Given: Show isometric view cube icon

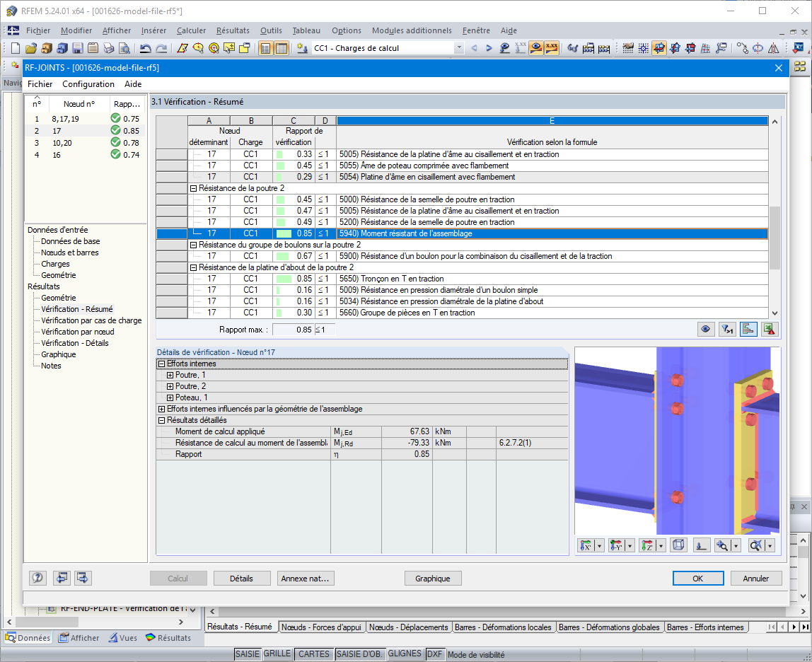Looking at the screenshot, I should pyautogui.click(x=678, y=545).
